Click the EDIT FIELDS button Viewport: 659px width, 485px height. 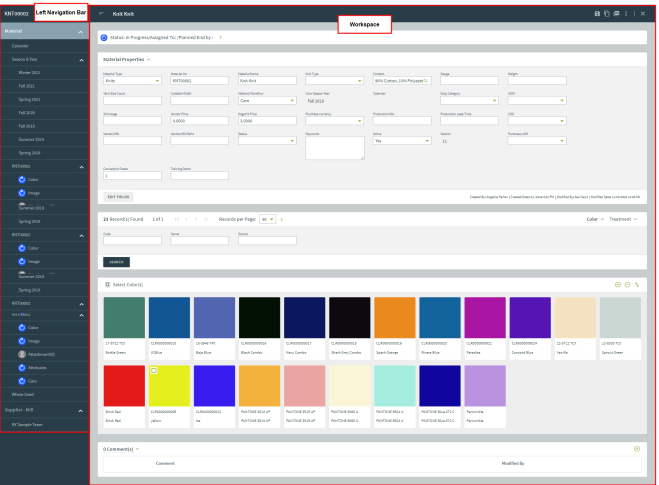point(117,197)
